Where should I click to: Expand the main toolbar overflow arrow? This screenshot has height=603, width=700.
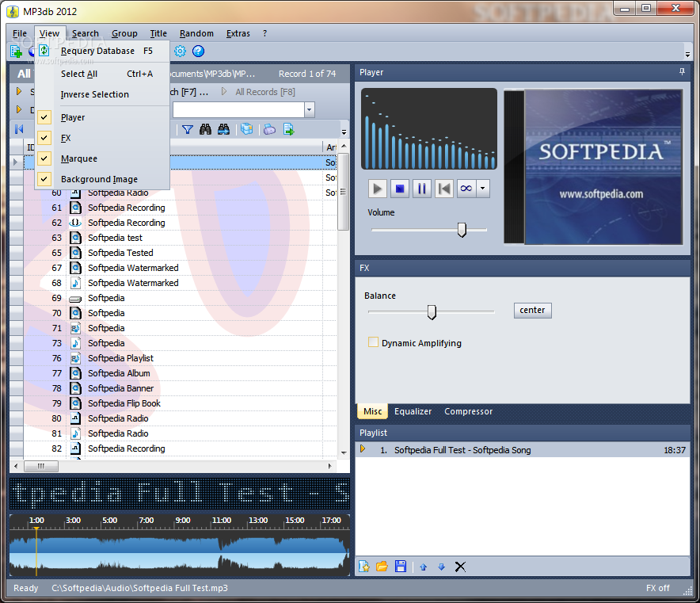687,55
